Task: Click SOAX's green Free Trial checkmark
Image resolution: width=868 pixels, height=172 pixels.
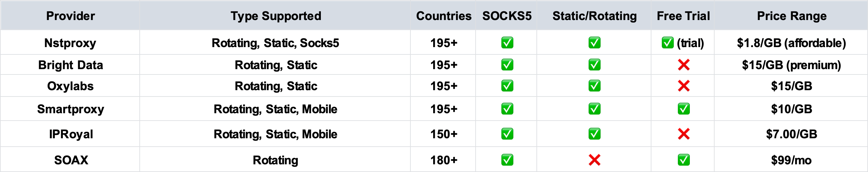Action: 684,160
